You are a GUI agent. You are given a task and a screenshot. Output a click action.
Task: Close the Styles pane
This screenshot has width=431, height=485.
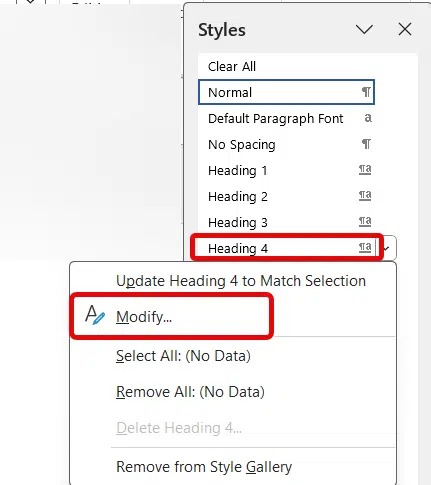click(405, 29)
